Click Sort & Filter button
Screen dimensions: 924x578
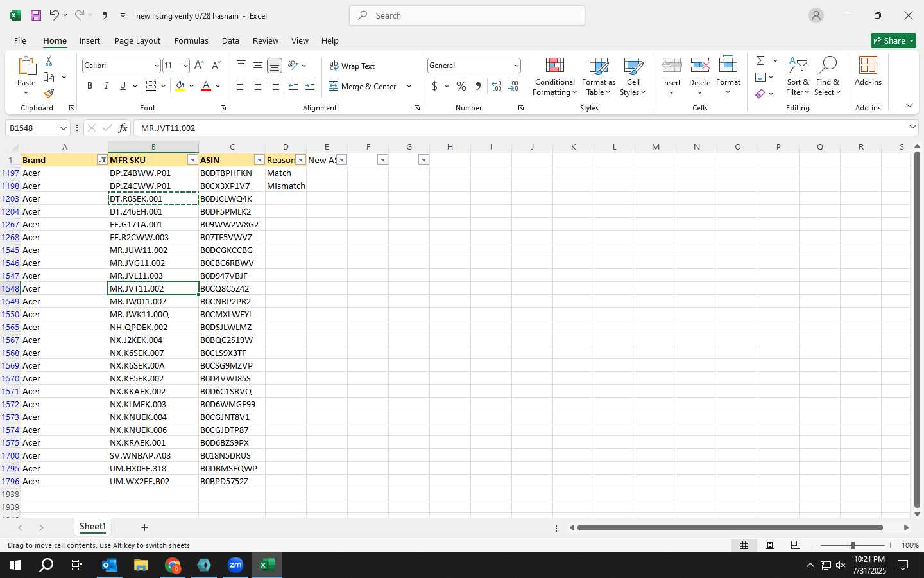coord(798,76)
